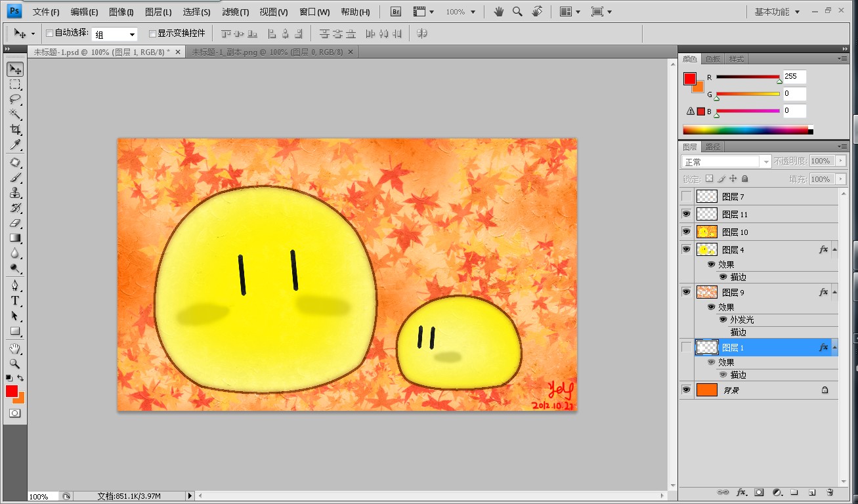
Task: Click the foreground color swatch in toolbox
Action: pos(12,391)
